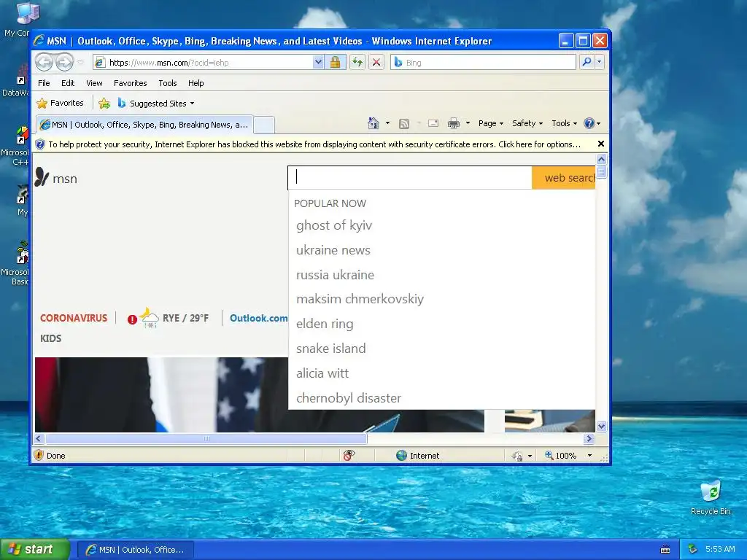Screen dimensions: 747x560
Task: Close the security information bar
Action: [x=601, y=144]
